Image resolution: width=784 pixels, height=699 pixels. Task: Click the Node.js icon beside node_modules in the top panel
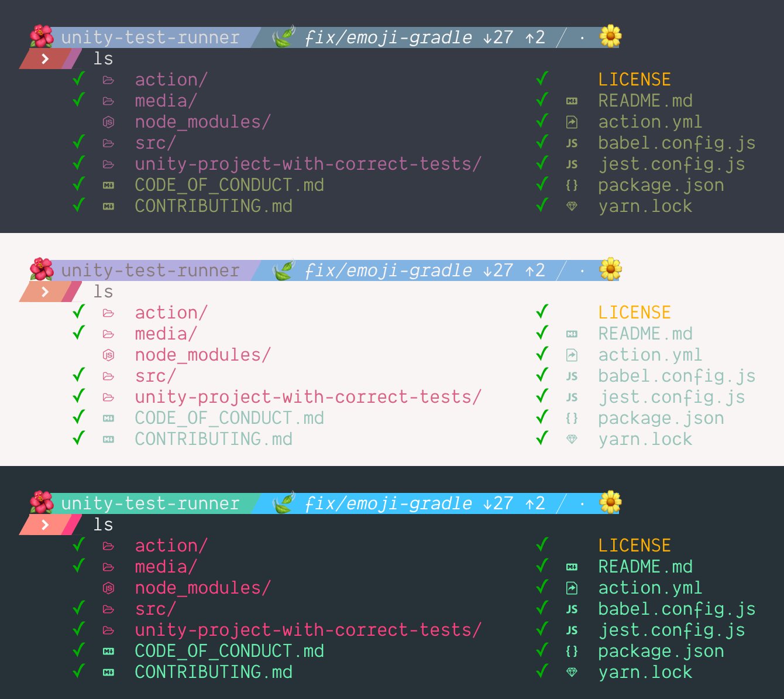(108, 122)
